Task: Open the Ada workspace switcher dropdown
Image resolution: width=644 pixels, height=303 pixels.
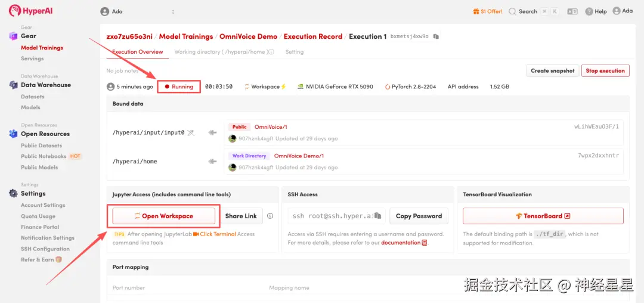Action: pyautogui.click(x=138, y=11)
